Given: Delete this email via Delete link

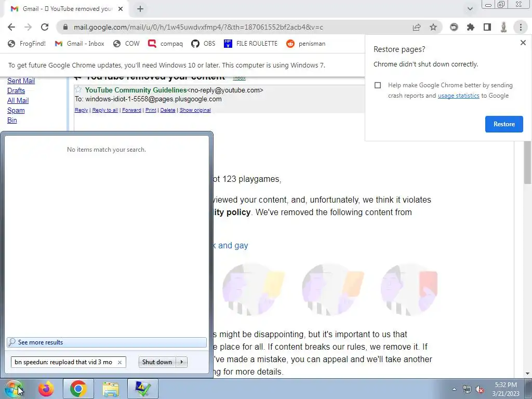Looking at the screenshot, I should (168, 110).
